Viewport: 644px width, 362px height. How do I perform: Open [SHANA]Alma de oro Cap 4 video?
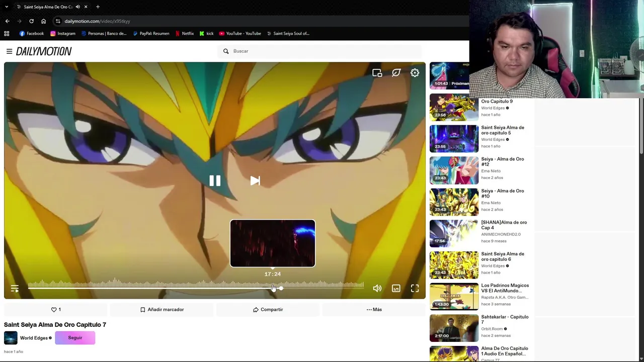click(504, 225)
